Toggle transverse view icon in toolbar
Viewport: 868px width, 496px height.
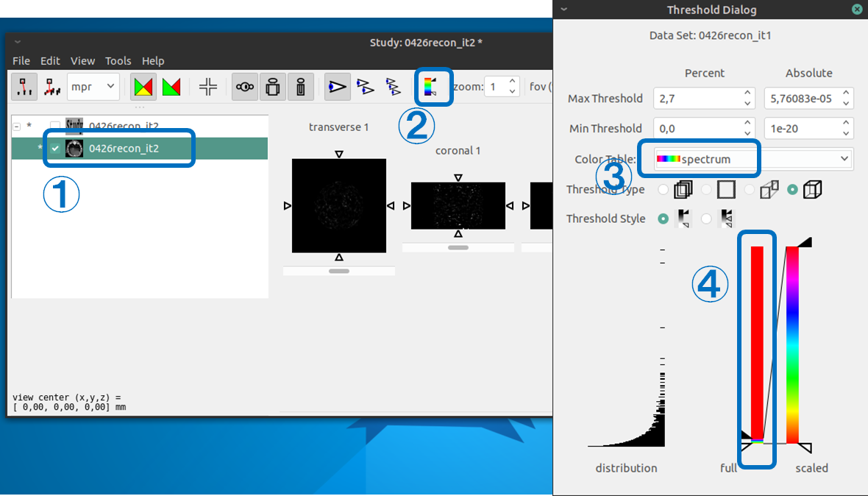(x=245, y=87)
